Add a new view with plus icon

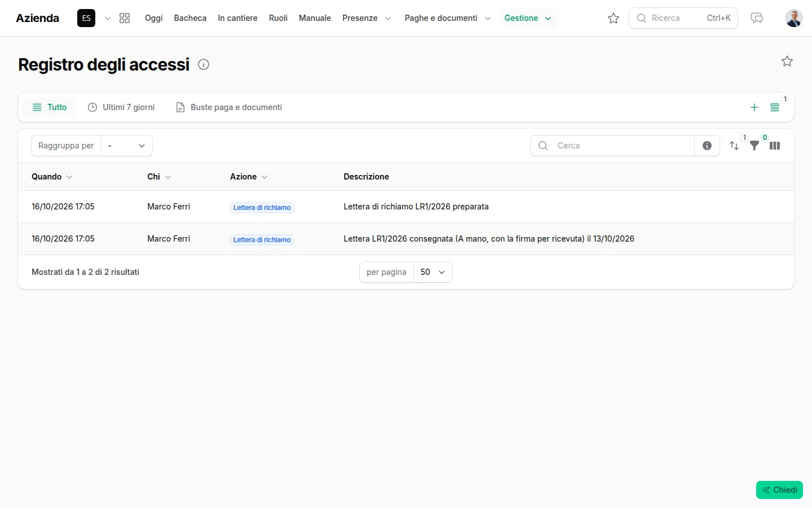click(754, 107)
